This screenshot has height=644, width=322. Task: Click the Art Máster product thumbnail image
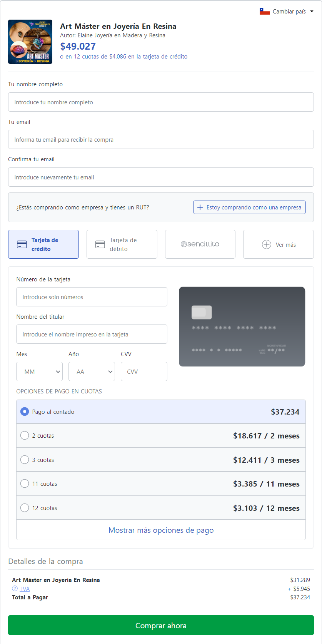(x=30, y=42)
